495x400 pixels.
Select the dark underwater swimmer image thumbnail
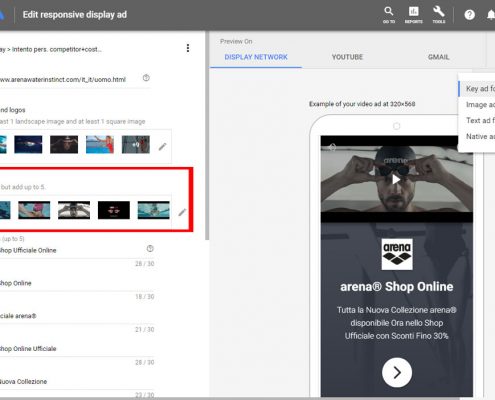click(x=28, y=144)
